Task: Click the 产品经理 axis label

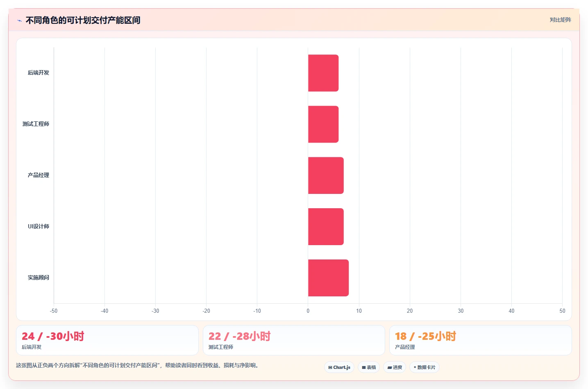Action: (39, 175)
